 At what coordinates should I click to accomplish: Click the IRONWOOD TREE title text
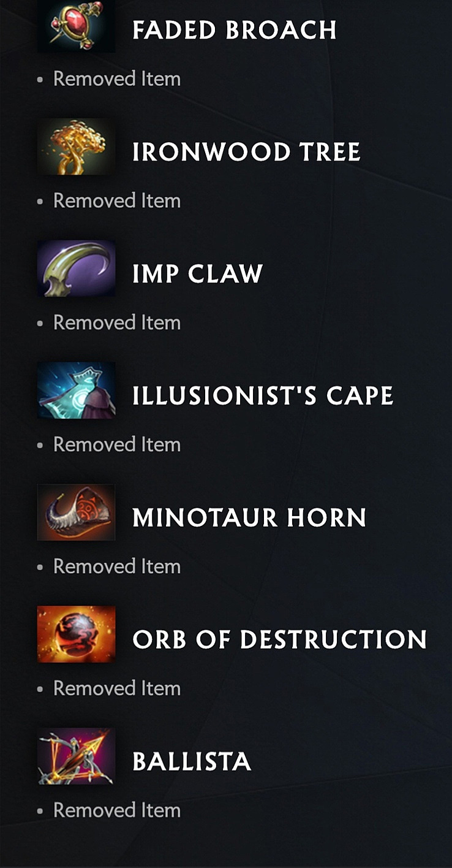point(246,152)
